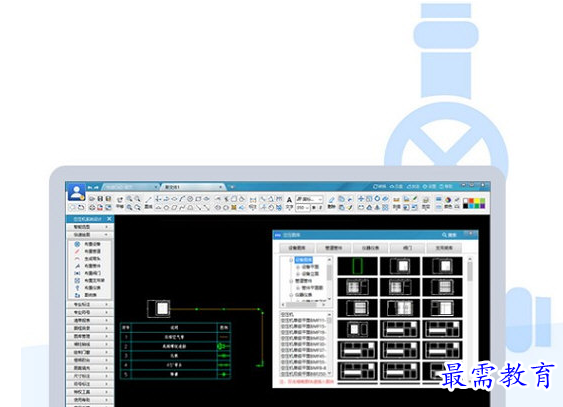Select the 仪器仪表 tab in the dialog
The width and height of the screenshot is (563, 407).
click(x=371, y=248)
